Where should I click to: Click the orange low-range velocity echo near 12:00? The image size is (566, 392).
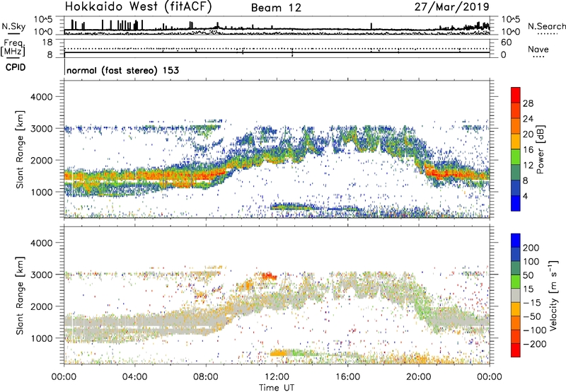tap(278, 353)
